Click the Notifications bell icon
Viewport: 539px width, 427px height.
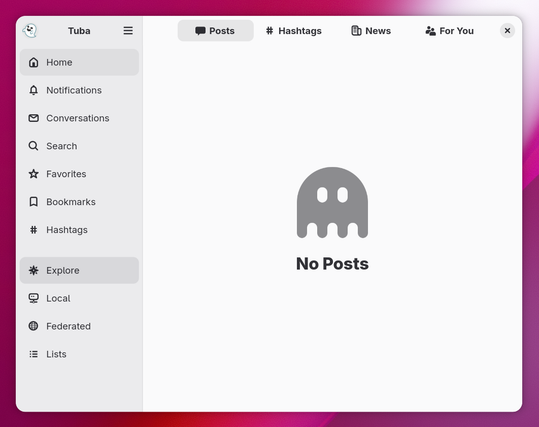tap(33, 90)
